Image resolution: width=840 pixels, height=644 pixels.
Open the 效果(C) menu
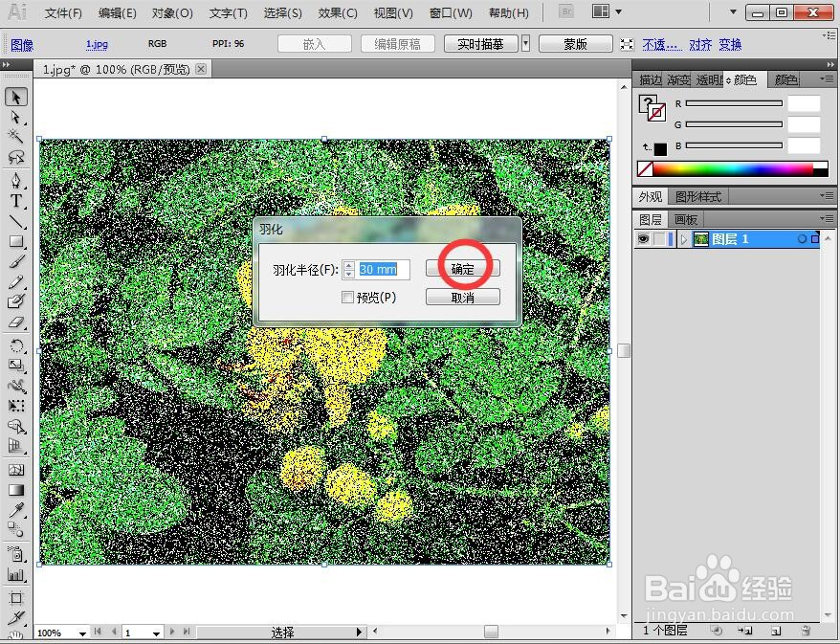point(338,12)
